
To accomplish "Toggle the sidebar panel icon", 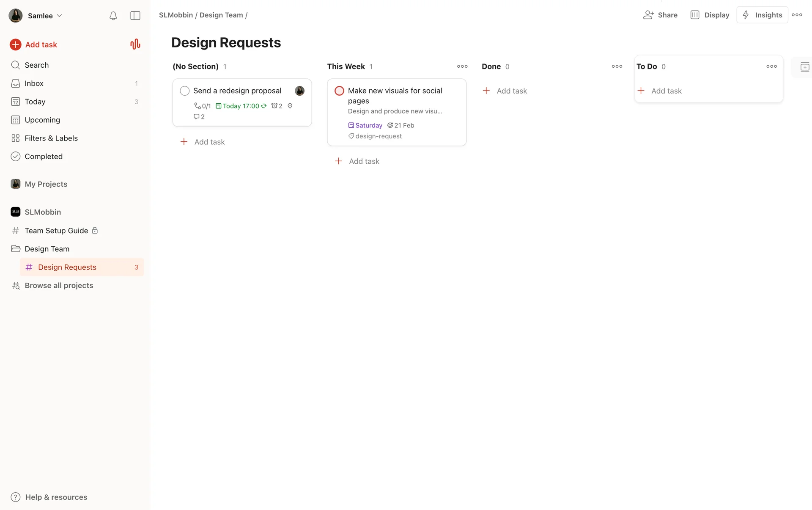I will coord(135,16).
